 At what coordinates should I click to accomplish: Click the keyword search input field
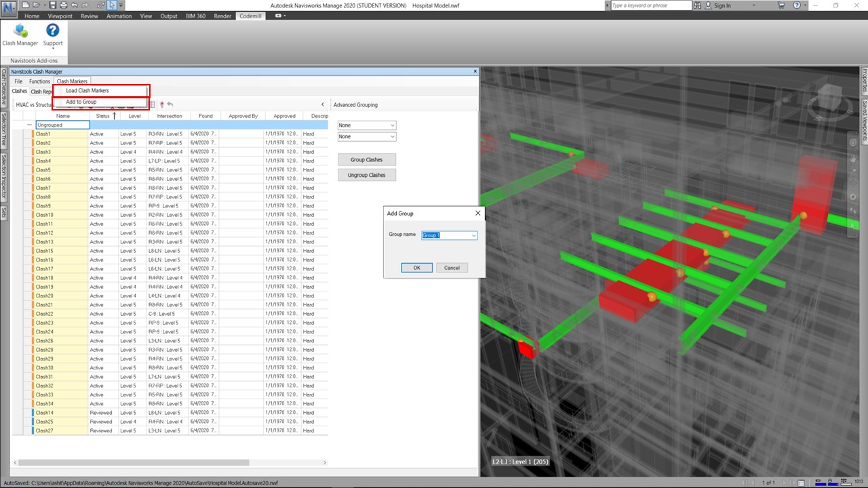click(x=650, y=5)
